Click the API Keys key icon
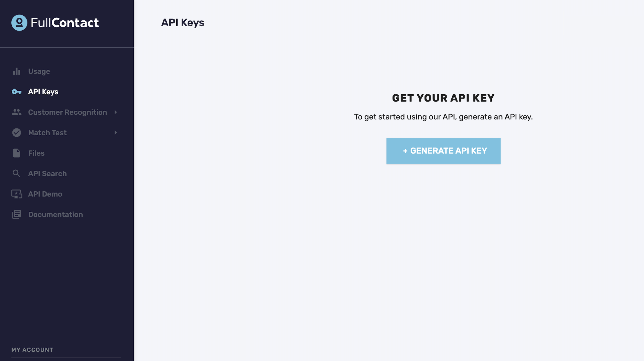Screen dimensions: 644x361 pyautogui.click(x=16, y=92)
